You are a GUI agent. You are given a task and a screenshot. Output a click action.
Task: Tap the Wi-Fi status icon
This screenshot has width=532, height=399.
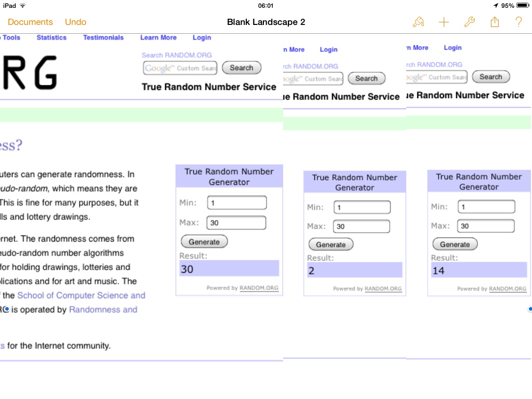click(22, 5)
